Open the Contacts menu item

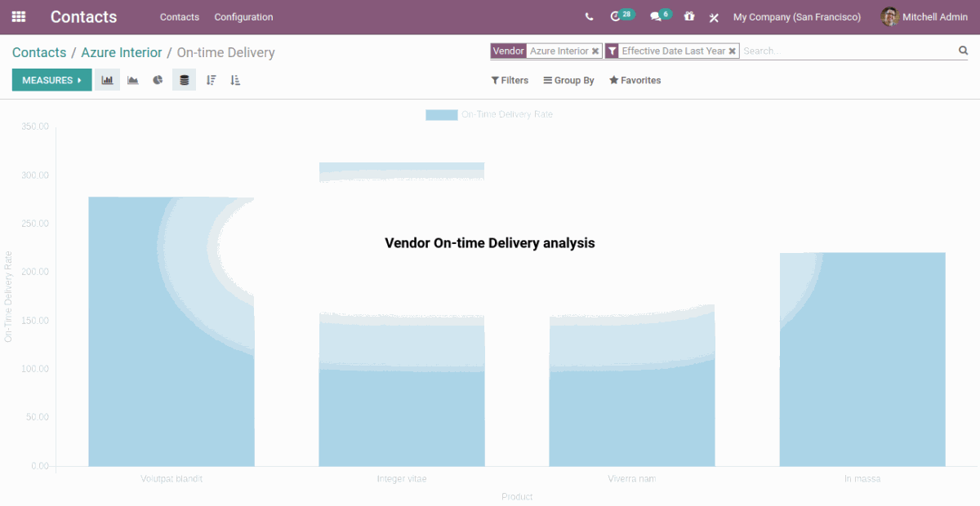179,17
